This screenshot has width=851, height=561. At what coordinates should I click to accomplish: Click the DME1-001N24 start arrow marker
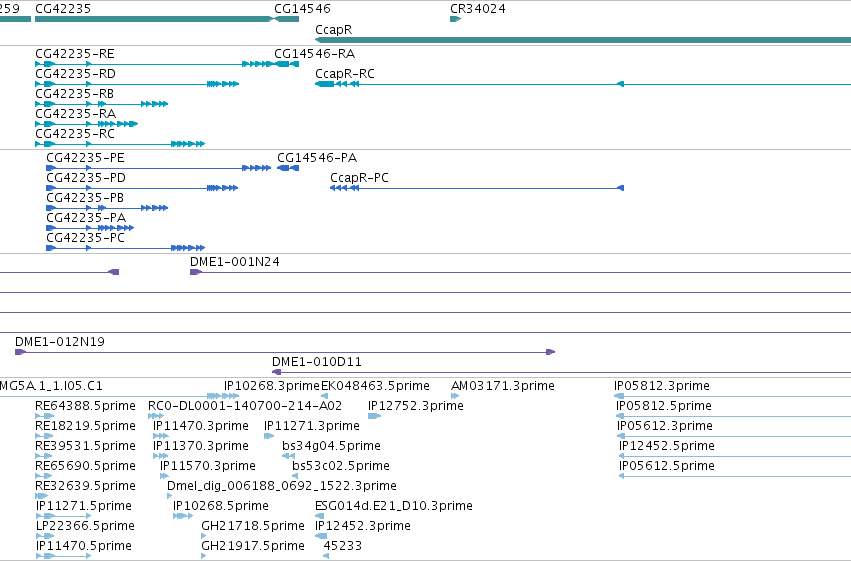click(195, 272)
